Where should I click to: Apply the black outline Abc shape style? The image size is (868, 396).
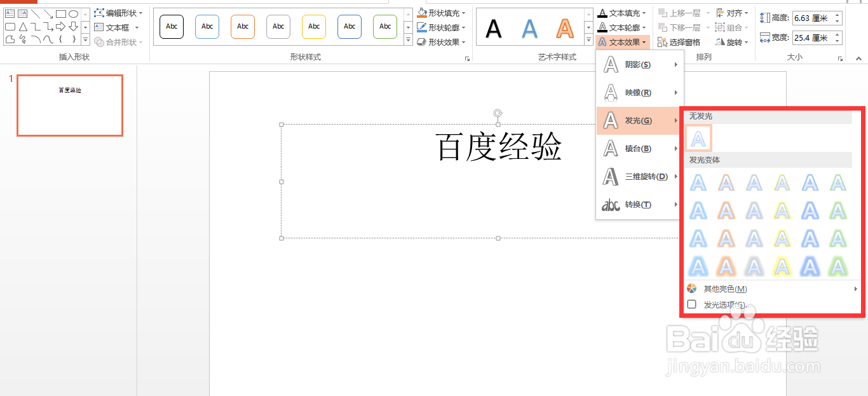coord(172,27)
